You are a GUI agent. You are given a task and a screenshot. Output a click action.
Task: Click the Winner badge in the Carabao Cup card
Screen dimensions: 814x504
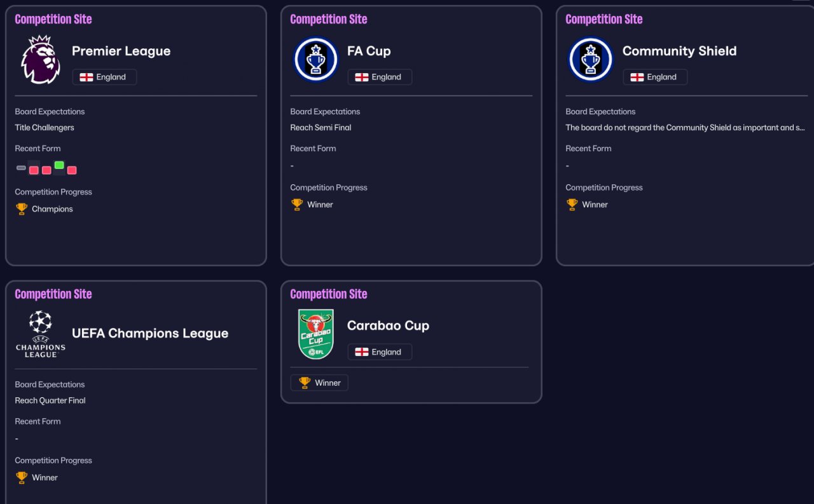click(x=319, y=383)
